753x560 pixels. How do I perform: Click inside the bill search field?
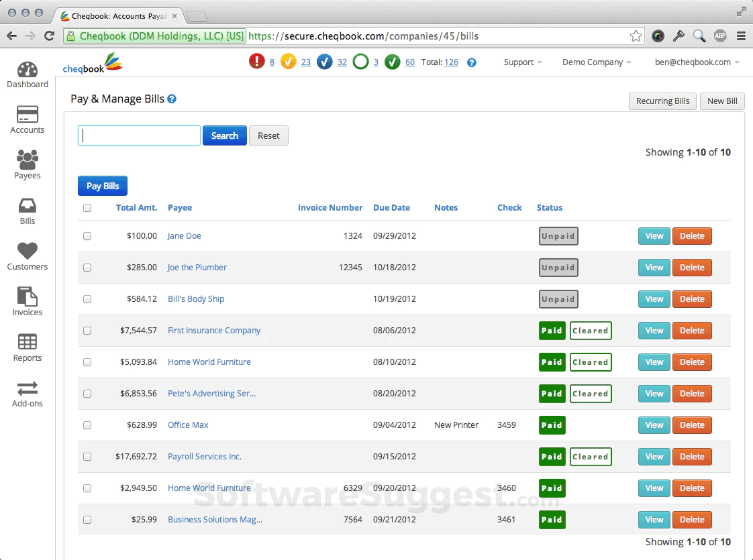pyautogui.click(x=138, y=135)
